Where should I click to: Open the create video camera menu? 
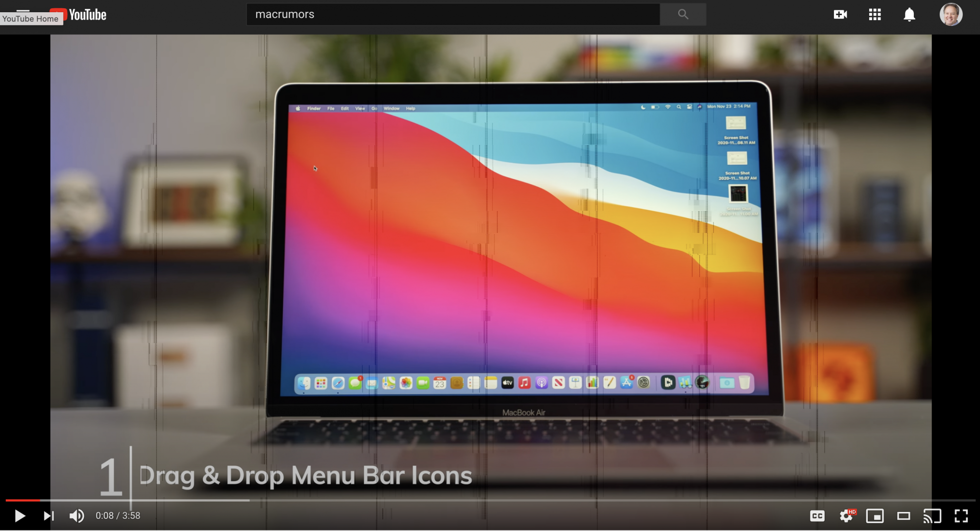[x=840, y=14]
